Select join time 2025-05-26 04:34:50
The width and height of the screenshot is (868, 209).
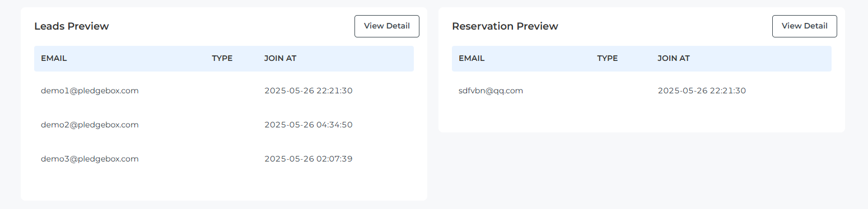click(309, 125)
